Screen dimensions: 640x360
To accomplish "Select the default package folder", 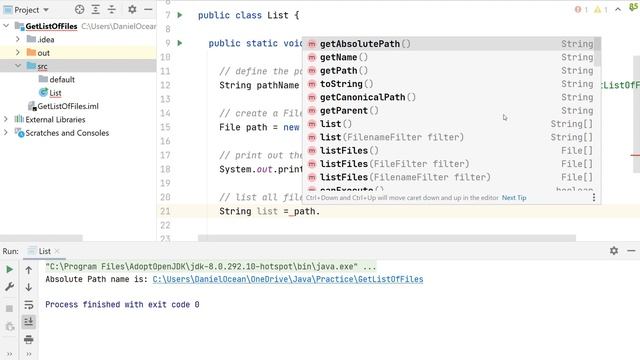I will tap(57, 79).
